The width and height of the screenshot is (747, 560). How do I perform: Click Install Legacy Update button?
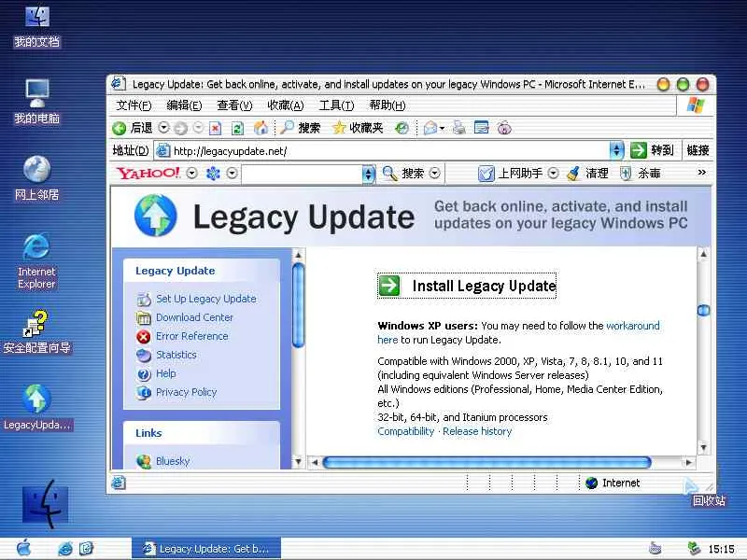pos(467,286)
